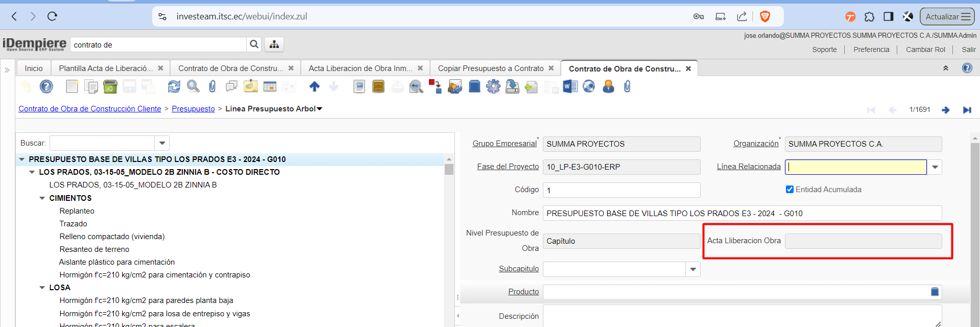Open the Chat speech bubbles icon

click(231, 87)
